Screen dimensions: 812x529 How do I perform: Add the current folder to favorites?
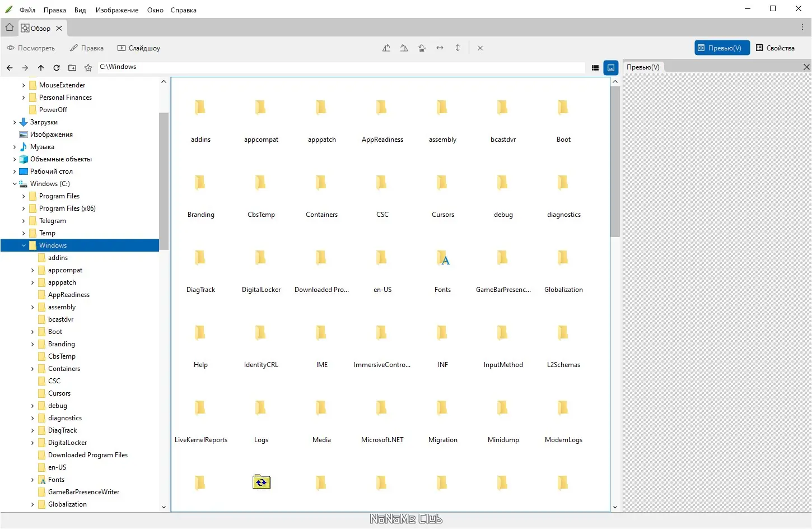pyautogui.click(x=88, y=68)
